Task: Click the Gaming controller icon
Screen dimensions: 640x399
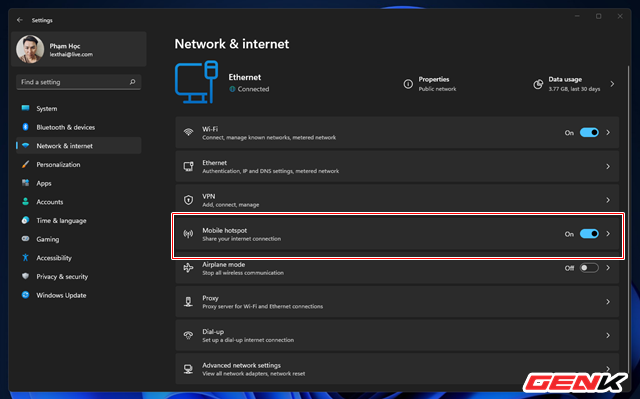Action: click(x=25, y=239)
